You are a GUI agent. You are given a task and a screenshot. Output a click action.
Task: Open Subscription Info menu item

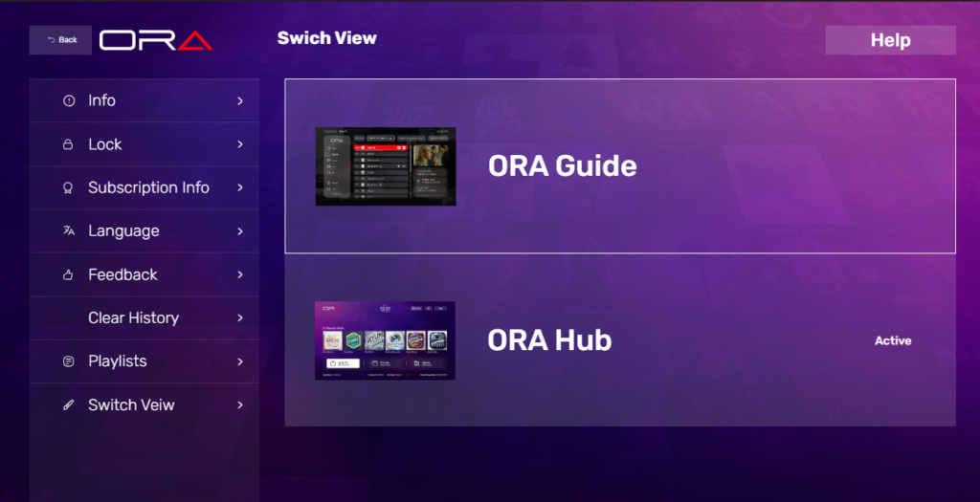tap(145, 187)
